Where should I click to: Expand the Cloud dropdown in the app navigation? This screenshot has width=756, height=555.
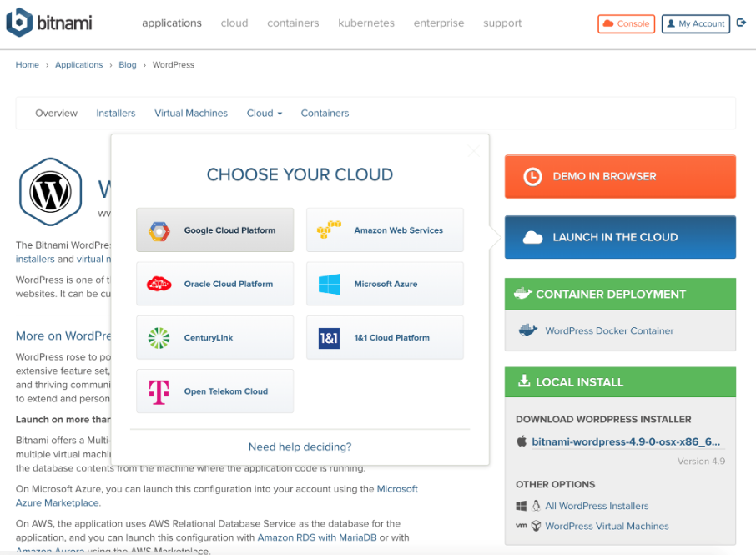(x=264, y=113)
